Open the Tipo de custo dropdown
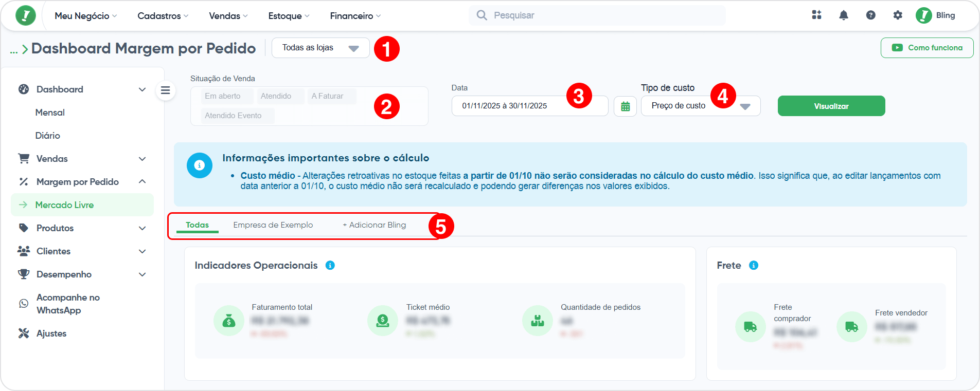 [x=701, y=106]
